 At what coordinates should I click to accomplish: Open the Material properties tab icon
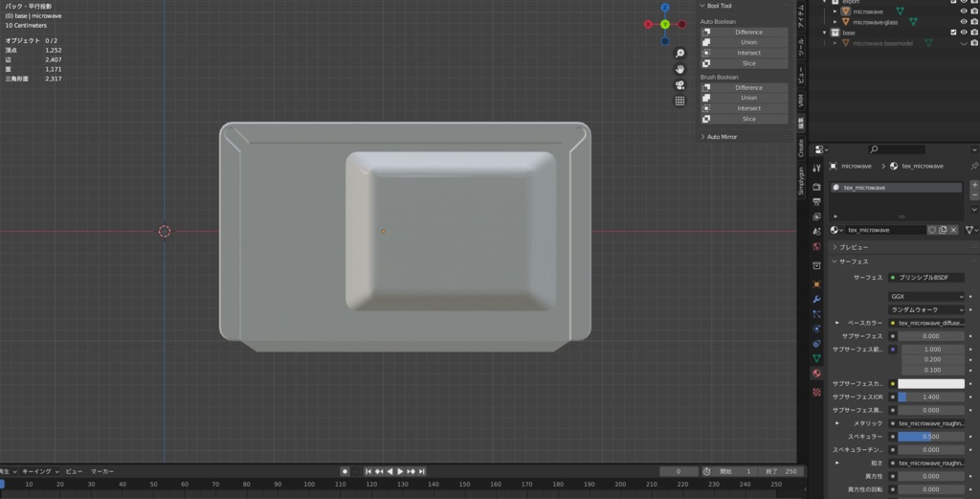[816, 374]
